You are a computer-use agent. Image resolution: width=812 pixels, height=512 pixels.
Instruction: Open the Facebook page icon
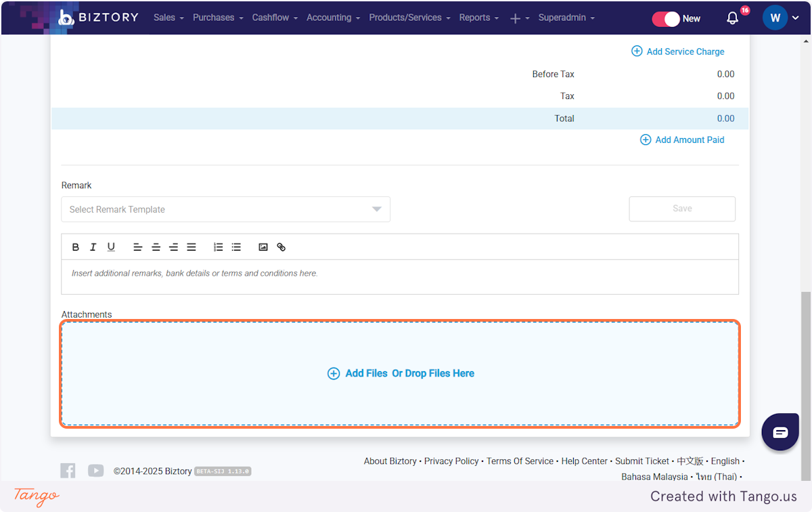[x=68, y=471]
